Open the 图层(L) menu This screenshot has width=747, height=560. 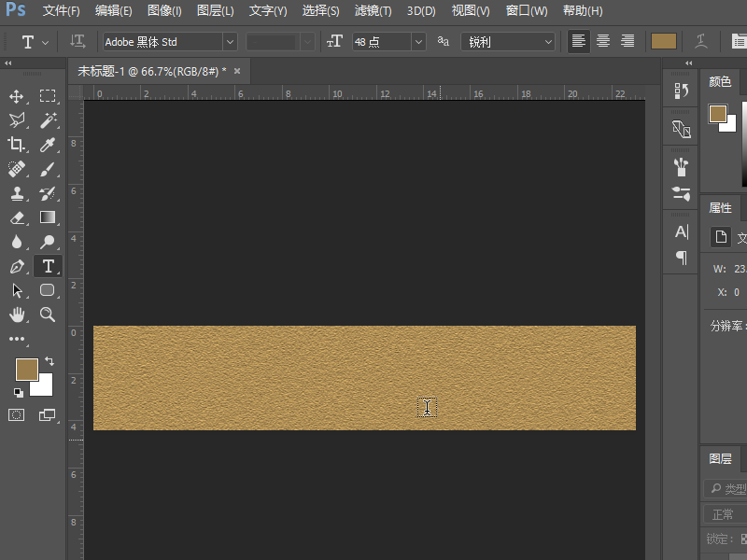coord(216,10)
